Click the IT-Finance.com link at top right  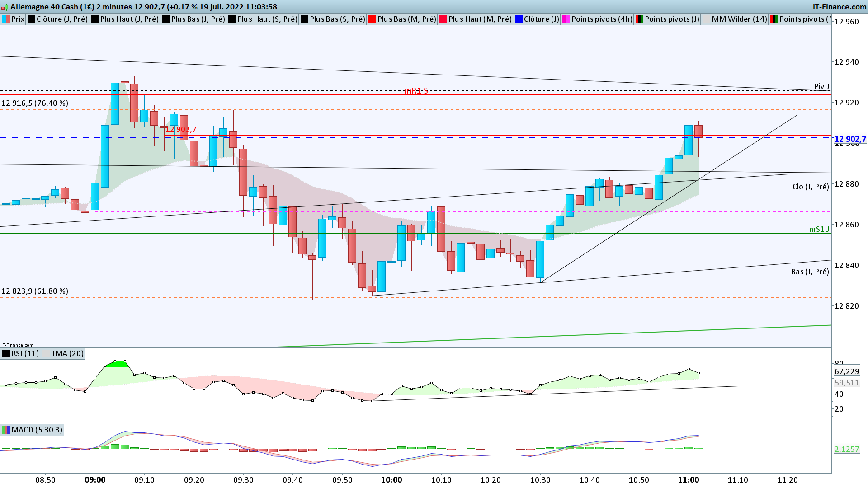coord(839,7)
